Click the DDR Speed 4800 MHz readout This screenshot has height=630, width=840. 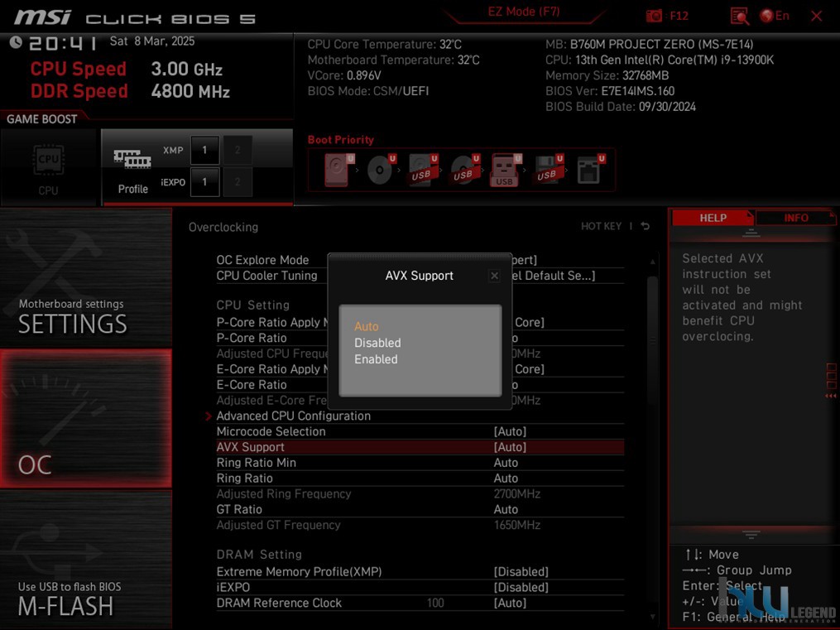pos(130,90)
